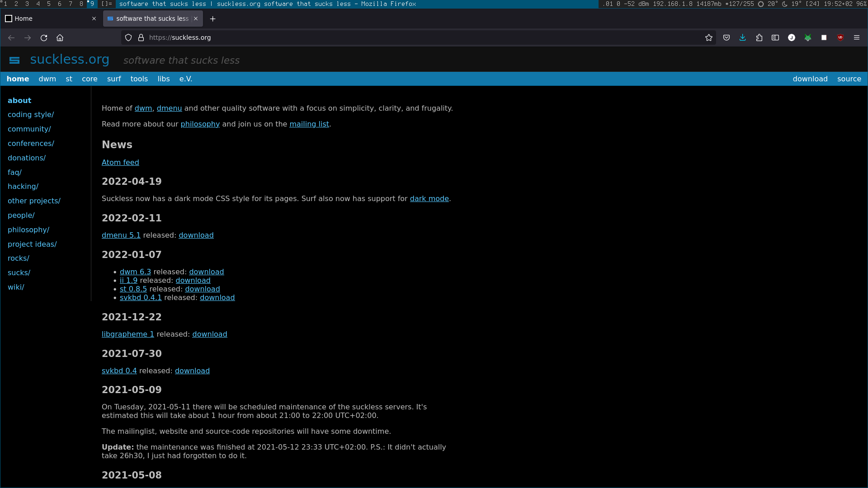Image resolution: width=868 pixels, height=488 pixels.
Task: Go forward using the forward arrow
Action: pos(28,38)
